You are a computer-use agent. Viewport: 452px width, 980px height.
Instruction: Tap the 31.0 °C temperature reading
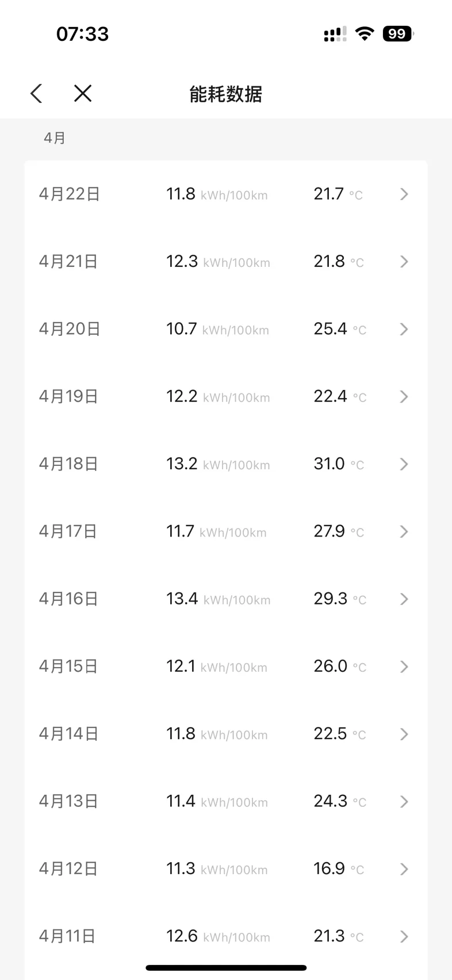point(339,464)
